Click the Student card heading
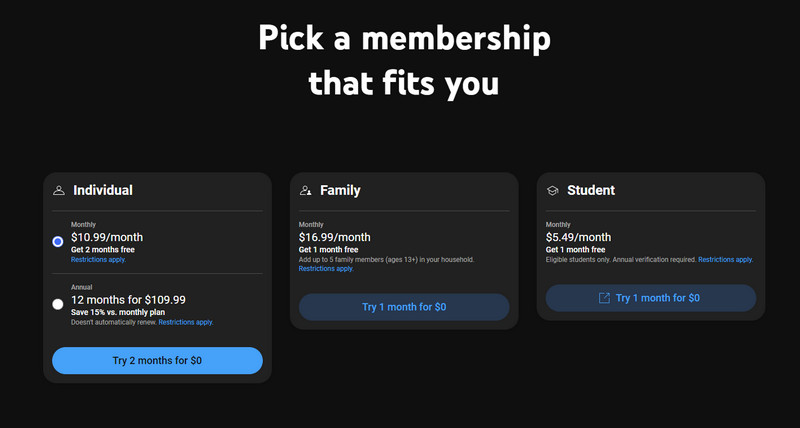 591,190
